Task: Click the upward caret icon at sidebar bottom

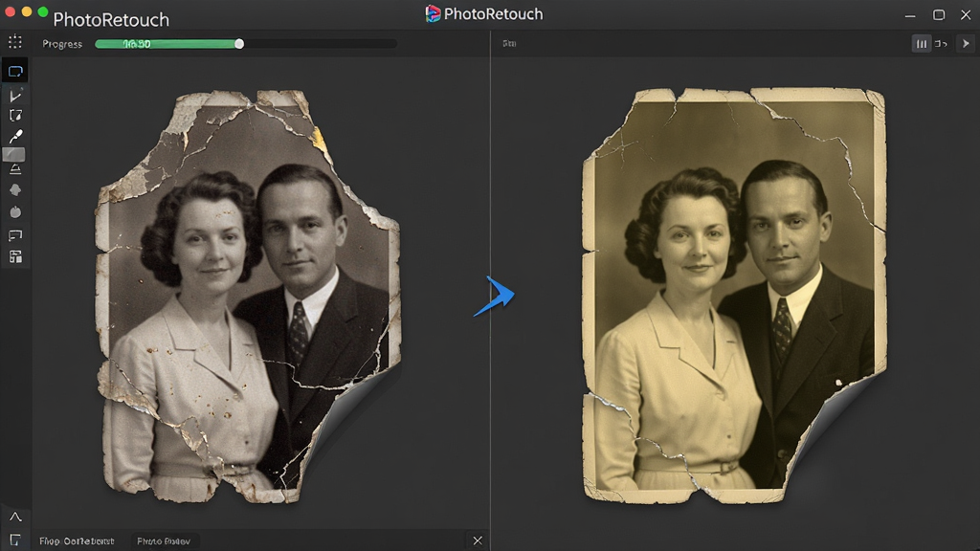Action: click(15, 517)
